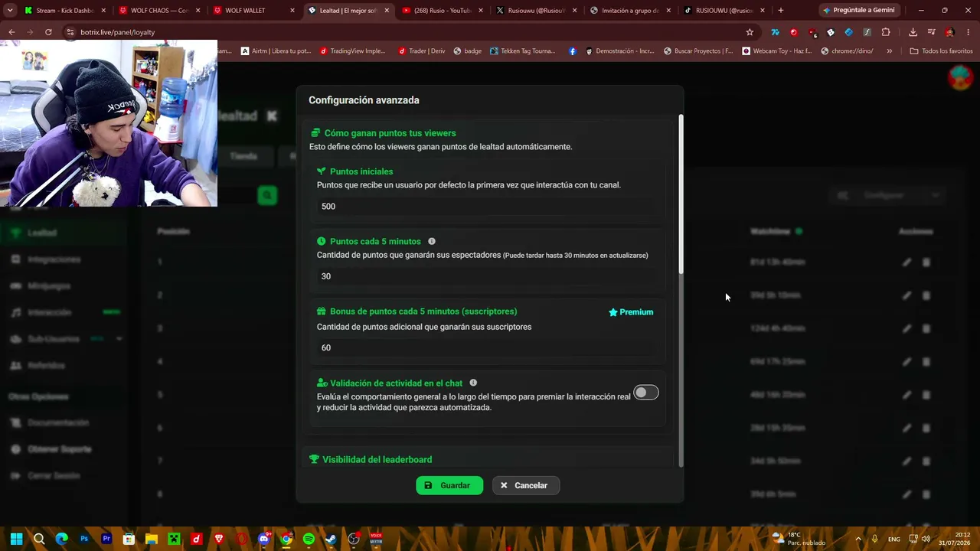The height and width of the screenshot is (551, 980).
Task: Click the clock icon beside Puntos cada 5 minutos
Action: 322,241
